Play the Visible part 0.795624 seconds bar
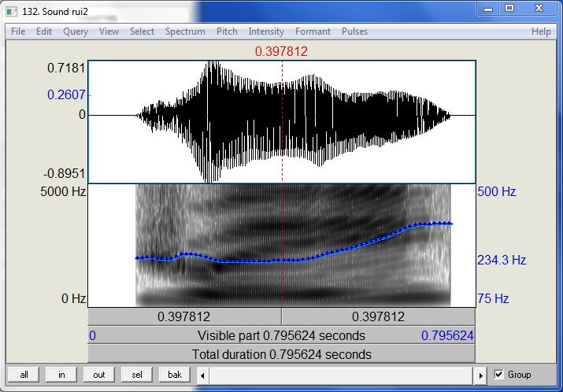 [282, 335]
